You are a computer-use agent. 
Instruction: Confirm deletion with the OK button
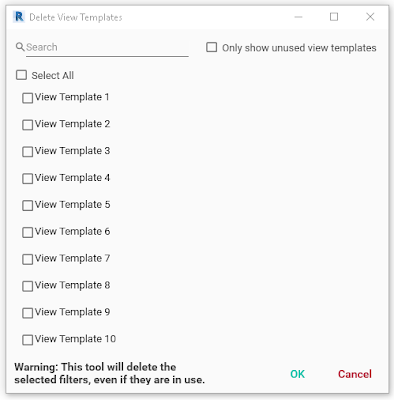297,374
